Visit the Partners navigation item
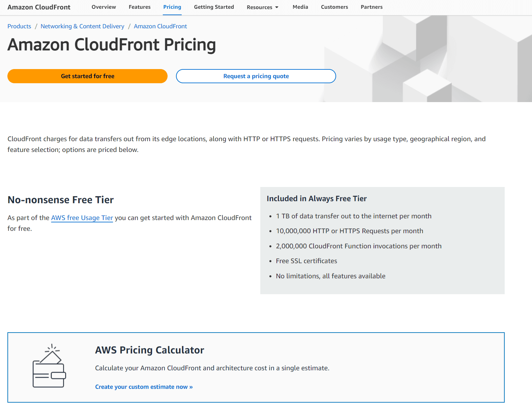532x408 pixels. point(372,7)
